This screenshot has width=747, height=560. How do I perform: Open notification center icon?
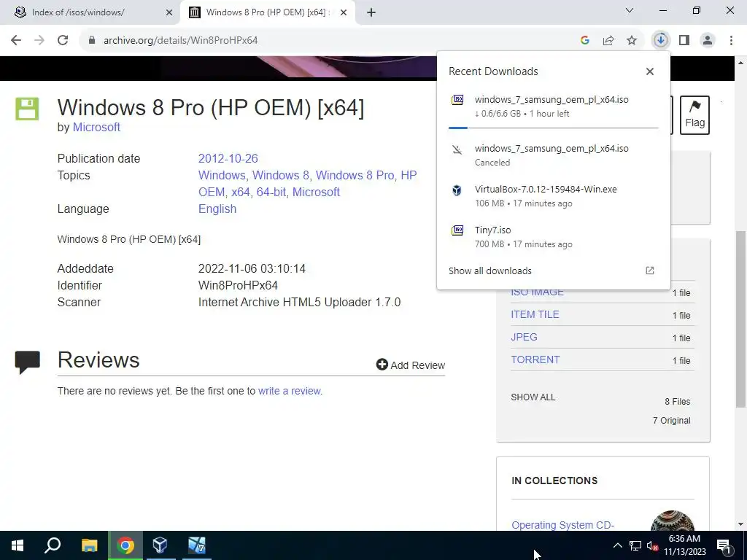[x=724, y=545]
